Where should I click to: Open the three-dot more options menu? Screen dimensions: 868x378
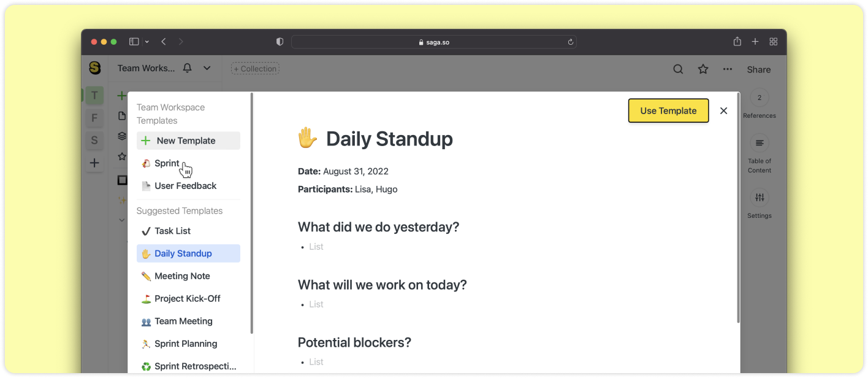tap(728, 69)
